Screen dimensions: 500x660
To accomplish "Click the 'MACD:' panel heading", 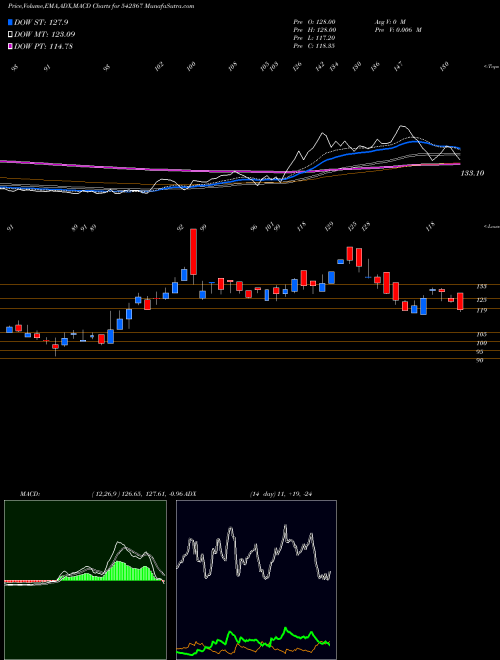I will (29, 493).
